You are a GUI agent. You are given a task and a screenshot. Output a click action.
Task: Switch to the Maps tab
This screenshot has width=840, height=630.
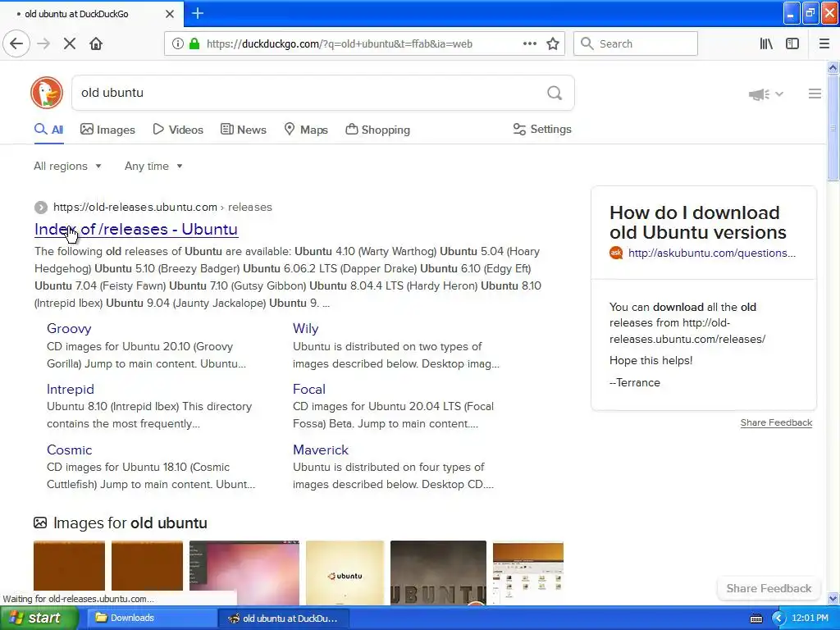306,130
